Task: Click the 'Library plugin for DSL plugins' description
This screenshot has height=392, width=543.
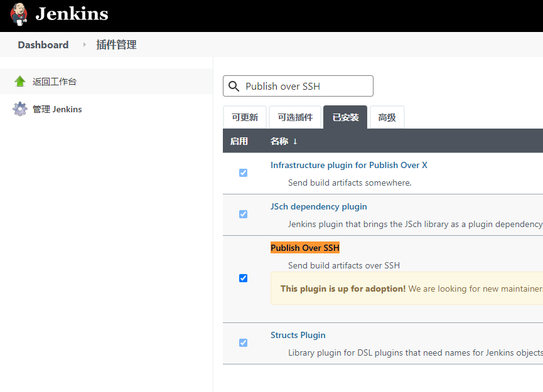Action: (x=415, y=352)
